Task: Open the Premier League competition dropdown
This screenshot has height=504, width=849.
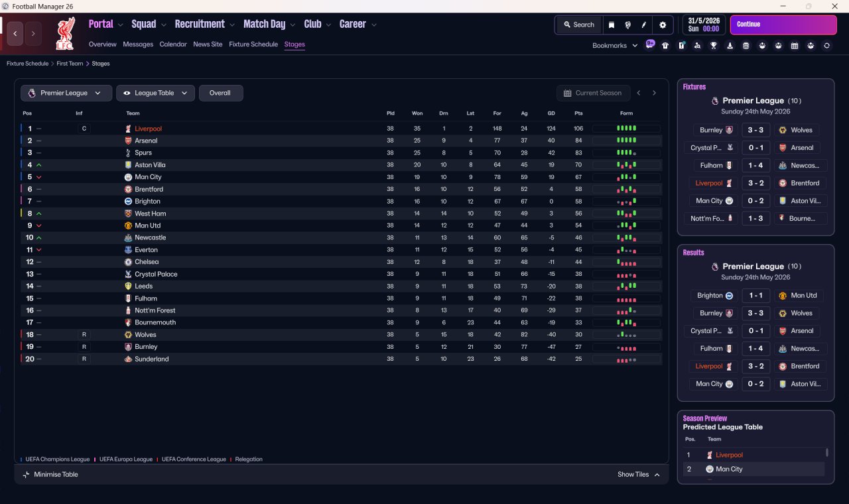Action: [x=66, y=93]
